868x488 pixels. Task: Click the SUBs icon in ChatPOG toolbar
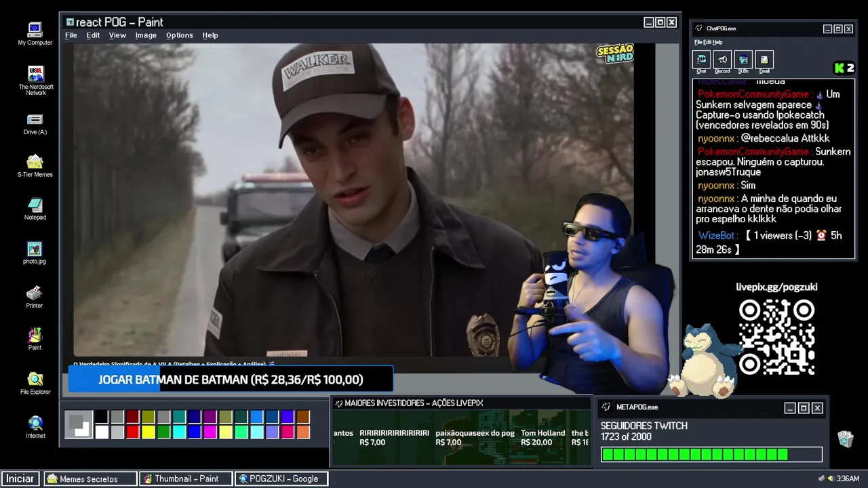pyautogui.click(x=743, y=61)
